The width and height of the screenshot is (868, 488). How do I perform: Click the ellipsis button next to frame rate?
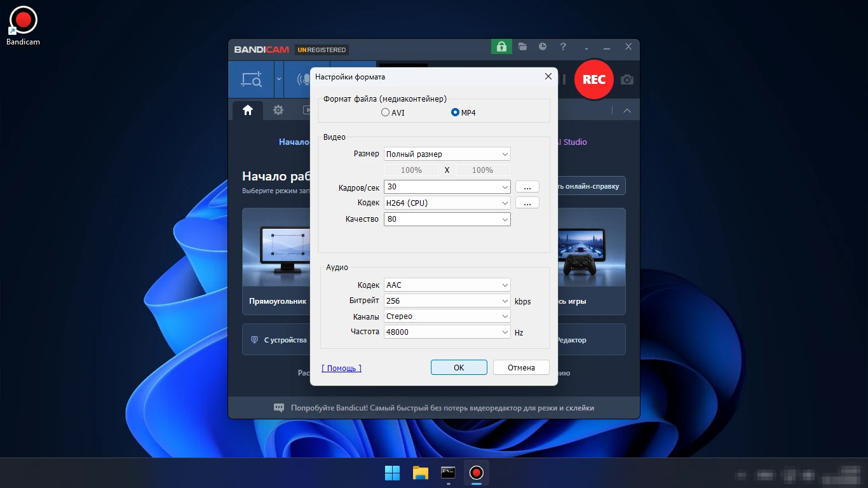coord(527,187)
